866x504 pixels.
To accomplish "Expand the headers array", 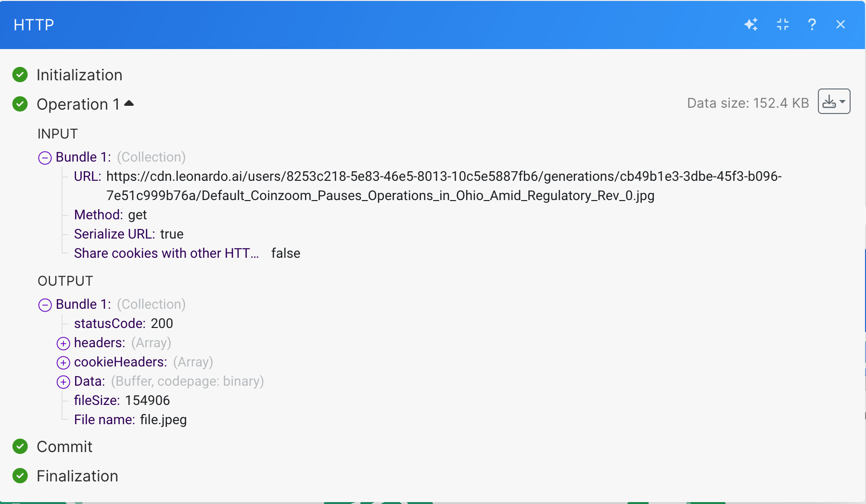I will [63, 343].
